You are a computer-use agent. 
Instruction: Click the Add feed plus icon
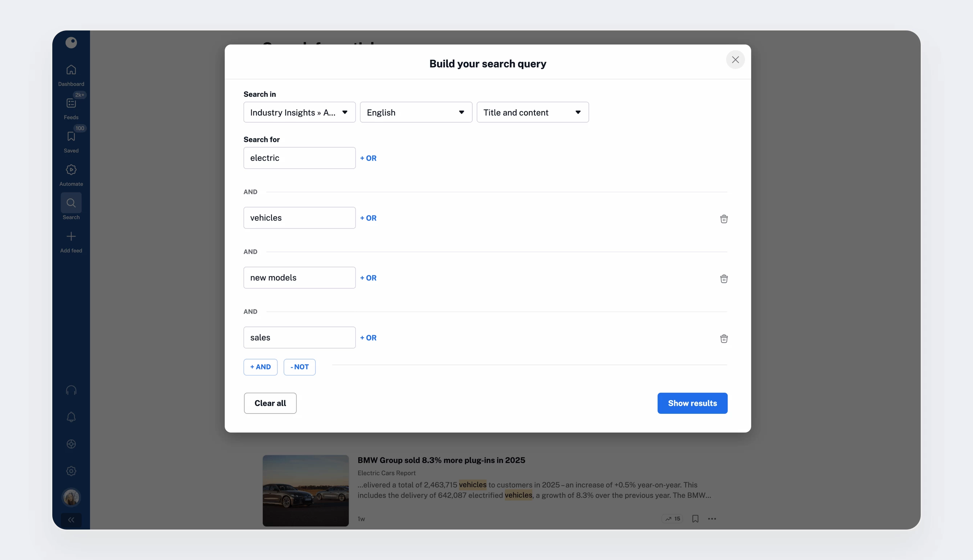click(71, 242)
